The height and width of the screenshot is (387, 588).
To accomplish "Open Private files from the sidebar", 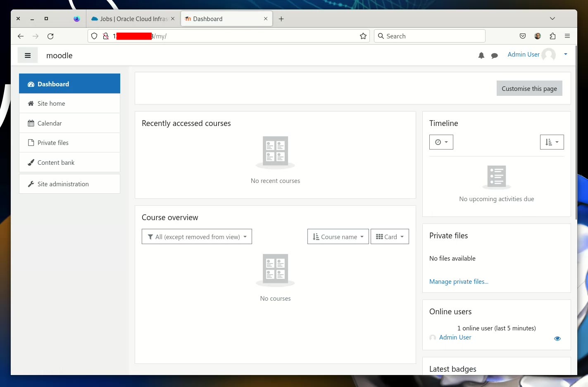I will [x=53, y=142].
